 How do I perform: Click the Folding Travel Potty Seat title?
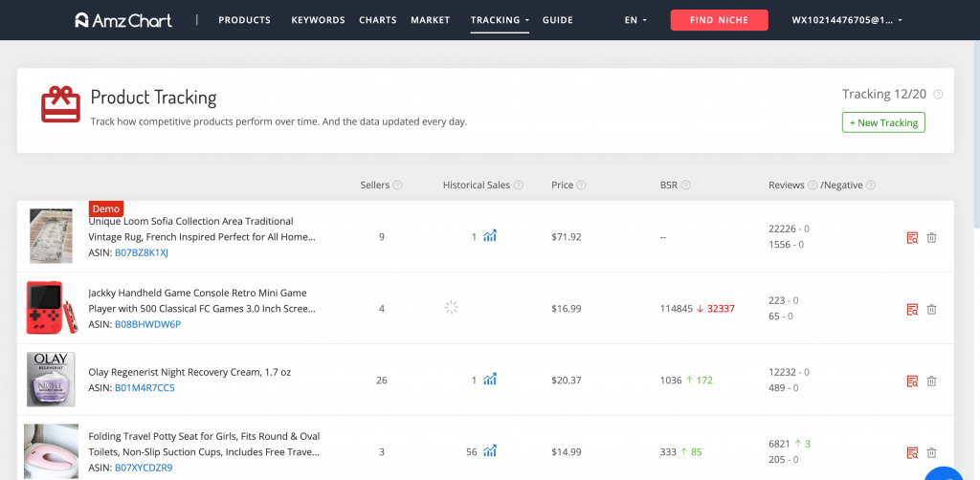pos(205,444)
